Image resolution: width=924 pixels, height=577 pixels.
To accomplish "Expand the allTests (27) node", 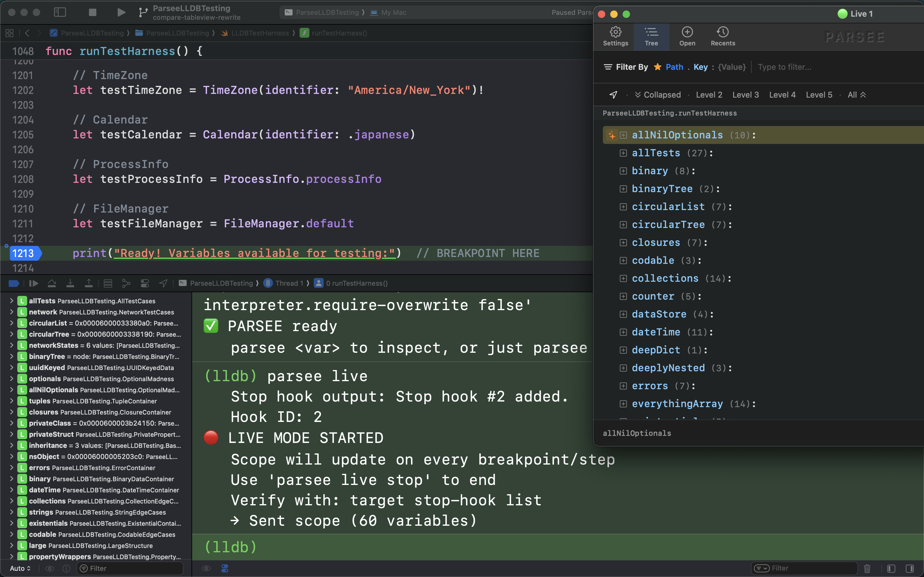I will pos(623,153).
